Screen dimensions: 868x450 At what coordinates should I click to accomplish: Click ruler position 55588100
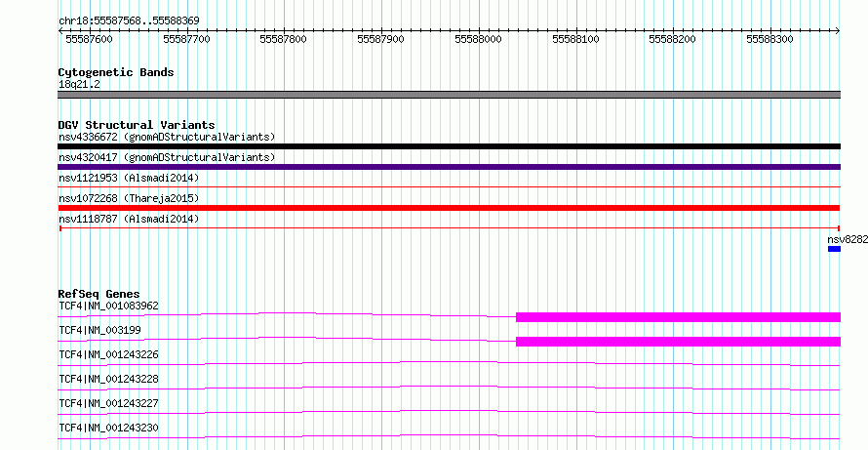click(575, 39)
